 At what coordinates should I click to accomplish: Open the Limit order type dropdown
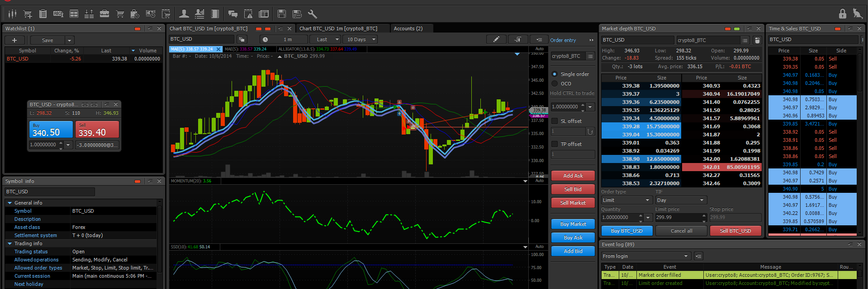[626, 200]
